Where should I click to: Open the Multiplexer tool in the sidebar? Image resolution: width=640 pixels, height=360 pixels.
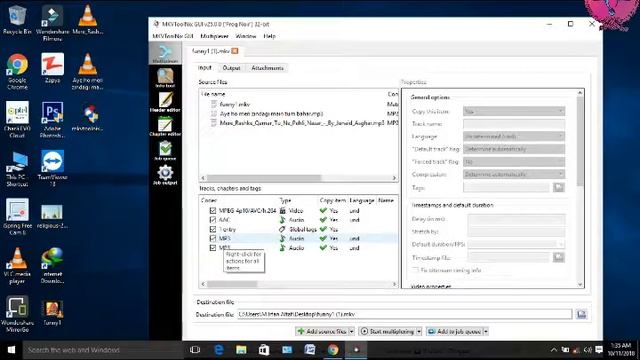(x=165, y=53)
